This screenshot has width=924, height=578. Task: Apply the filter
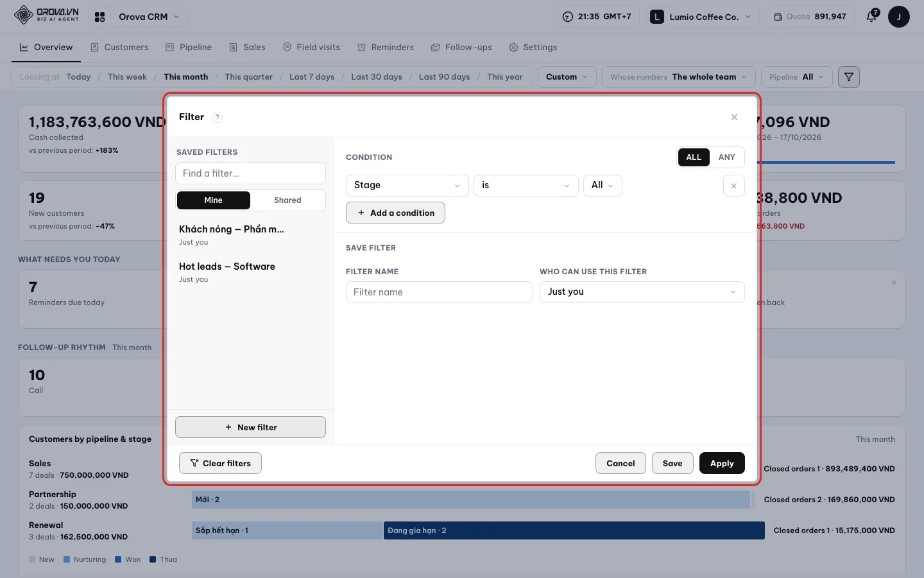(722, 463)
